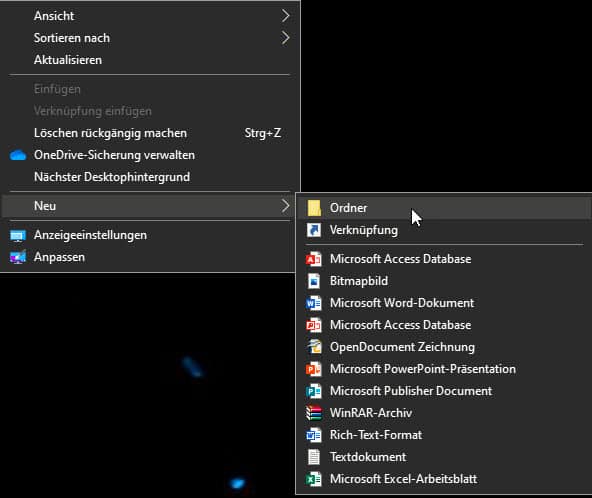
Task: Expand the Neu submenu chevron
Action: pyautogui.click(x=285, y=206)
